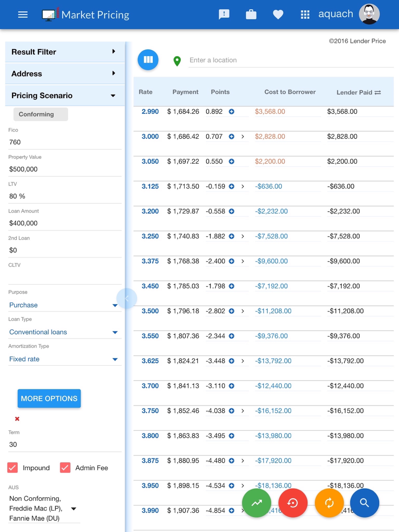Click the blue columns view button

(148, 60)
